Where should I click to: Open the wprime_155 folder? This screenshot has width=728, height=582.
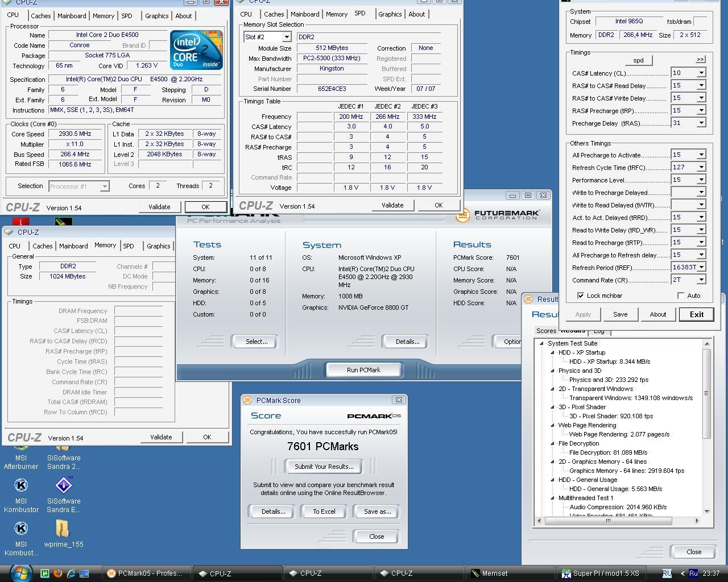[64, 534]
